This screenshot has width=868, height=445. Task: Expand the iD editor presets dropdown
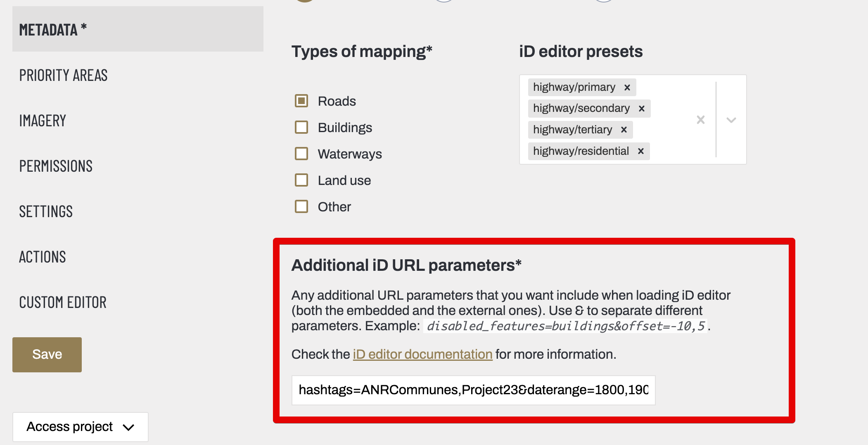[x=731, y=120]
